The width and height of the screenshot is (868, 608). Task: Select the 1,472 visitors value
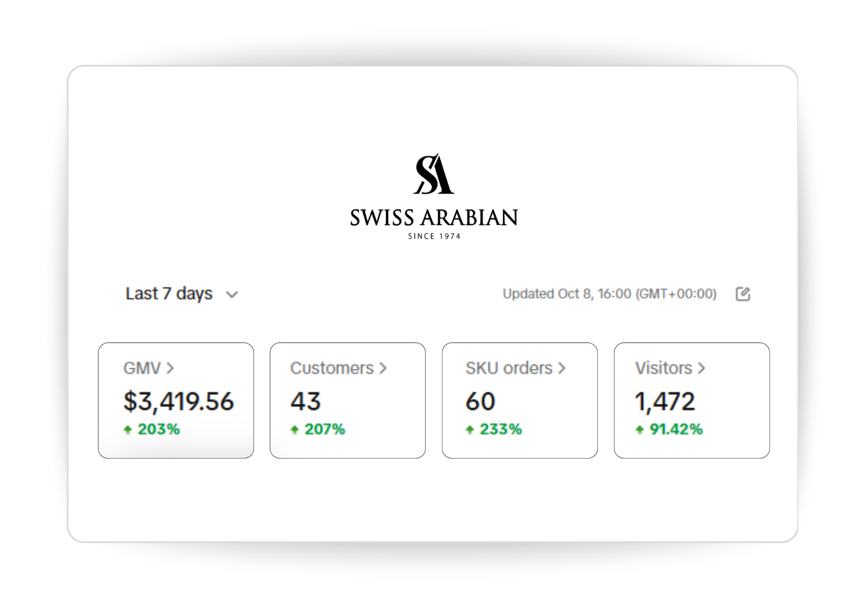click(x=665, y=401)
